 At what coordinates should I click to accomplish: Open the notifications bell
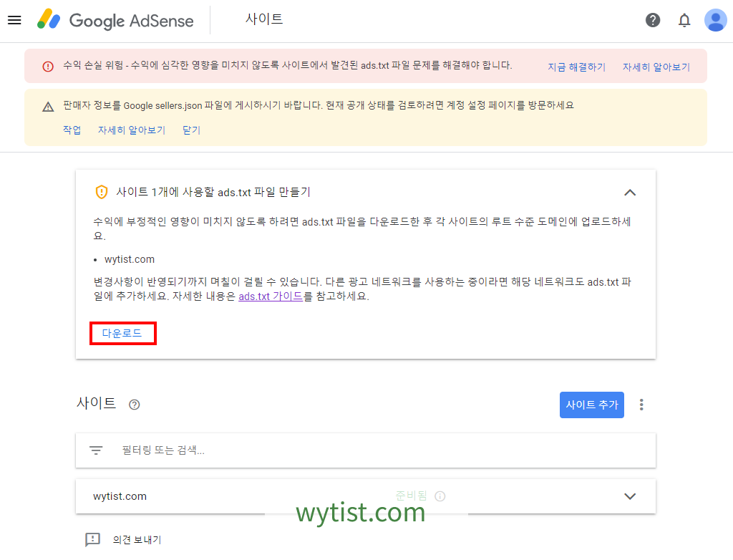(684, 20)
